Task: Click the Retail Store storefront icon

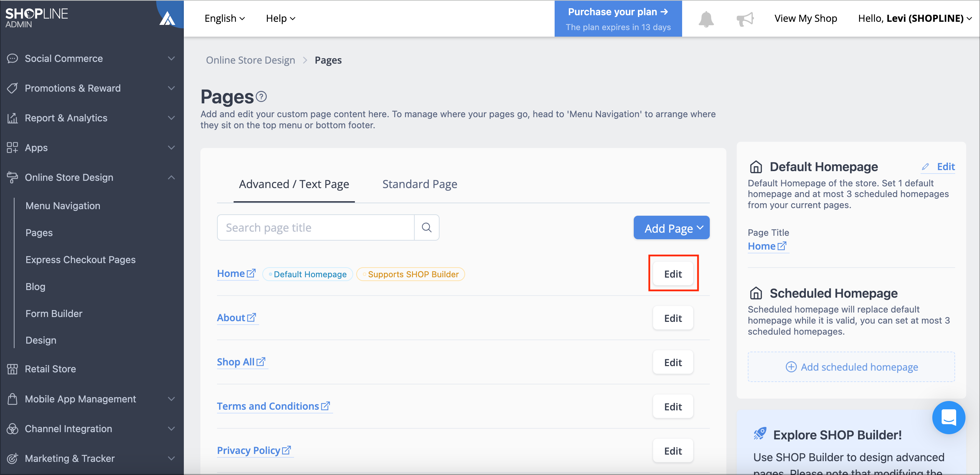Action: (x=12, y=369)
